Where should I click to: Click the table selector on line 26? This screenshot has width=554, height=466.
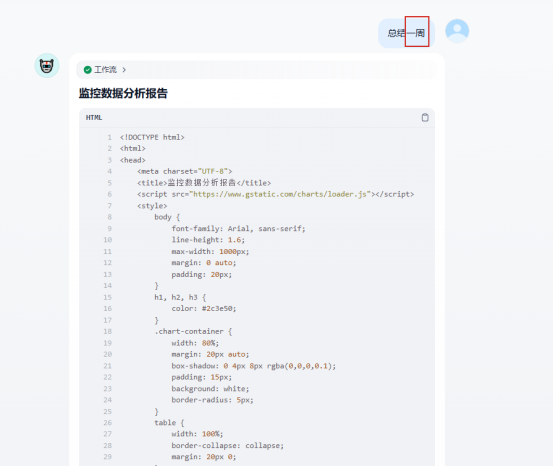point(169,423)
